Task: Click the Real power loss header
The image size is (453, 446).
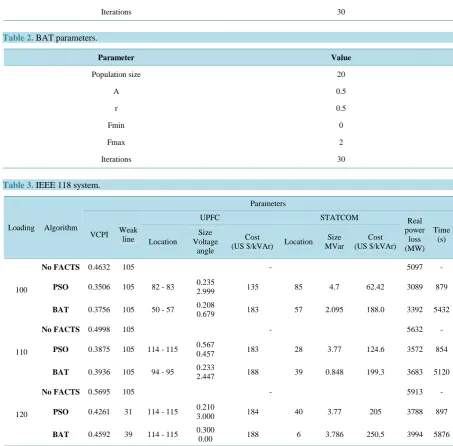Action: (x=414, y=235)
